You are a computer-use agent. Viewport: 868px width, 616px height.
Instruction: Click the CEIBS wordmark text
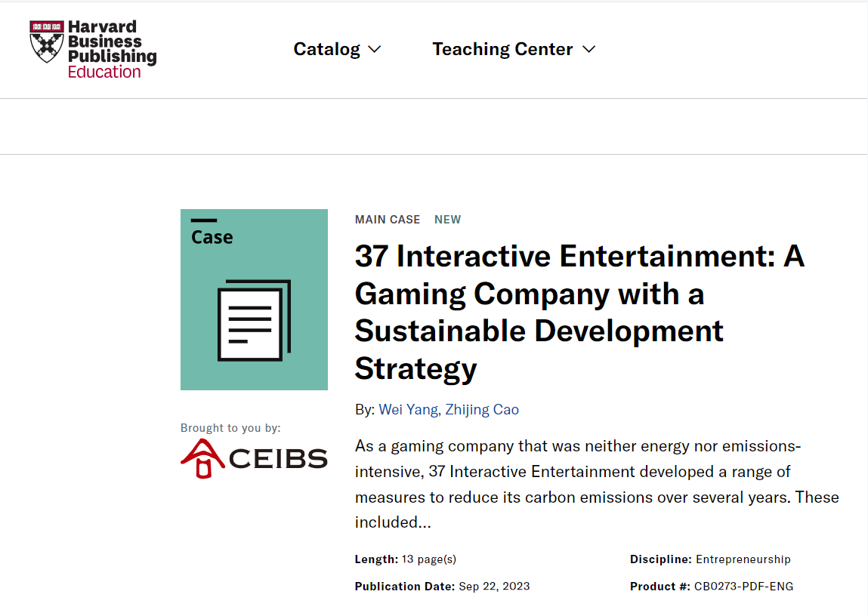tap(277, 459)
